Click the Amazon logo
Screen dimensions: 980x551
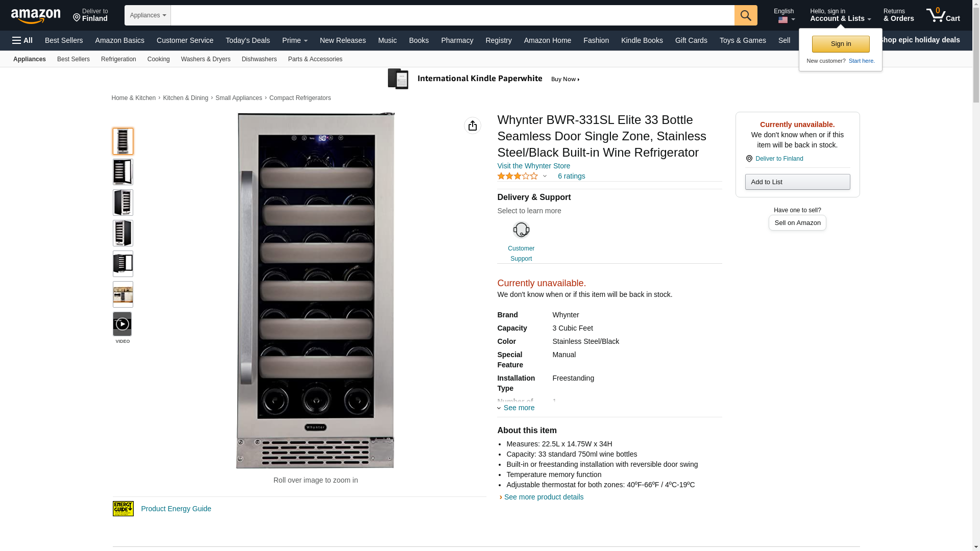36,16
